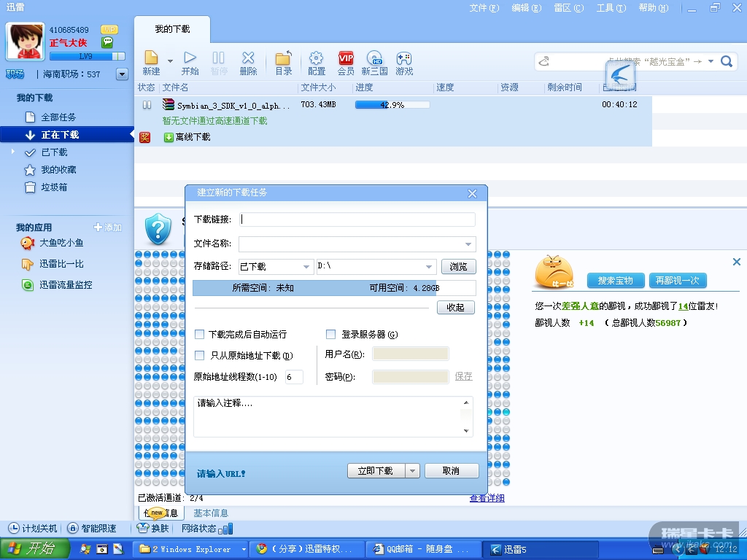This screenshot has height=560, width=747.
Task: Enable 下载完成后自动运行 checkbox
Action: coord(200,334)
